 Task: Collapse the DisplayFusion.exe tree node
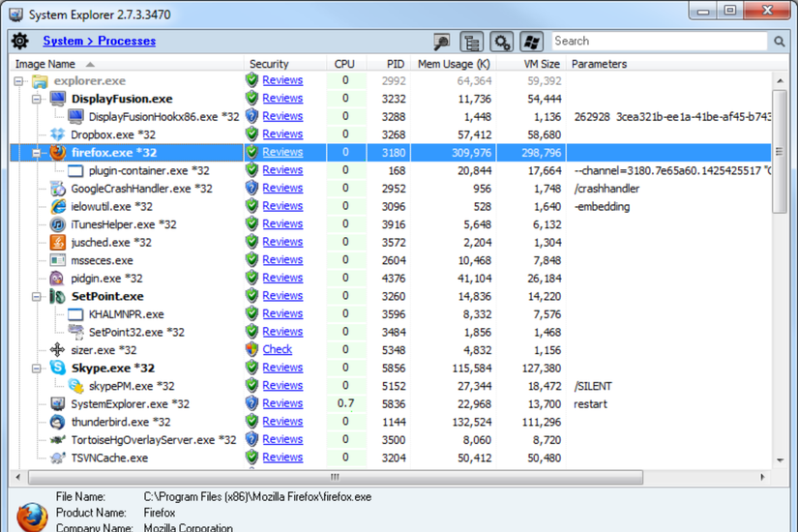click(x=36, y=99)
